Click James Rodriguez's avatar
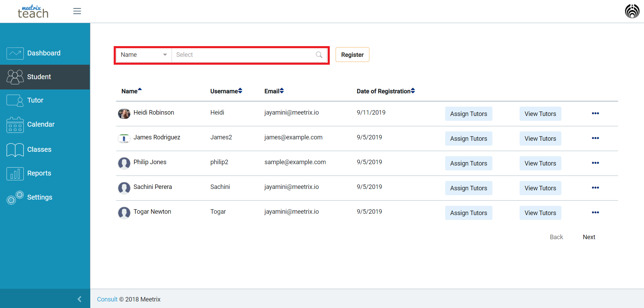Image resolution: width=644 pixels, height=308 pixels. 124,138
